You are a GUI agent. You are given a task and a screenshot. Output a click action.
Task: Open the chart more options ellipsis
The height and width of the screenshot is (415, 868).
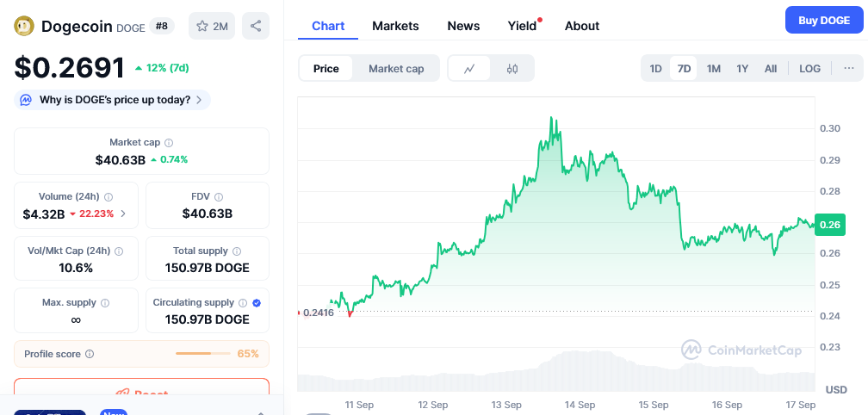pyautogui.click(x=849, y=68)
